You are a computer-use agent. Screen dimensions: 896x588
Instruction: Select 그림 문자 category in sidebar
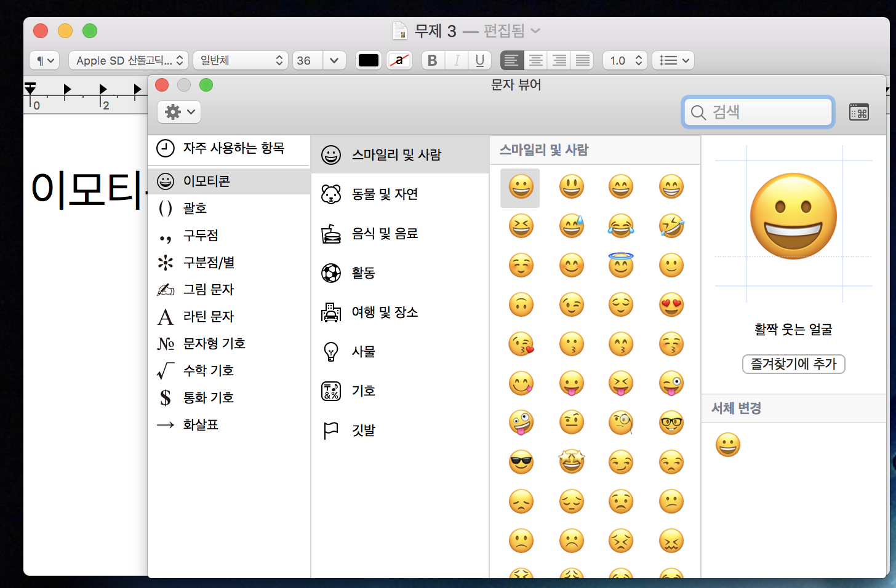229,289
